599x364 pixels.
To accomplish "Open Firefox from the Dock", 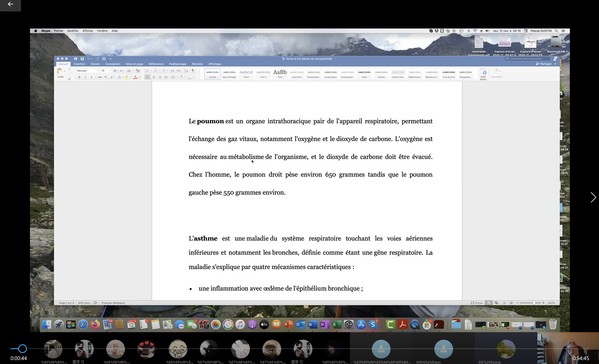I will (x=95, y=325).
